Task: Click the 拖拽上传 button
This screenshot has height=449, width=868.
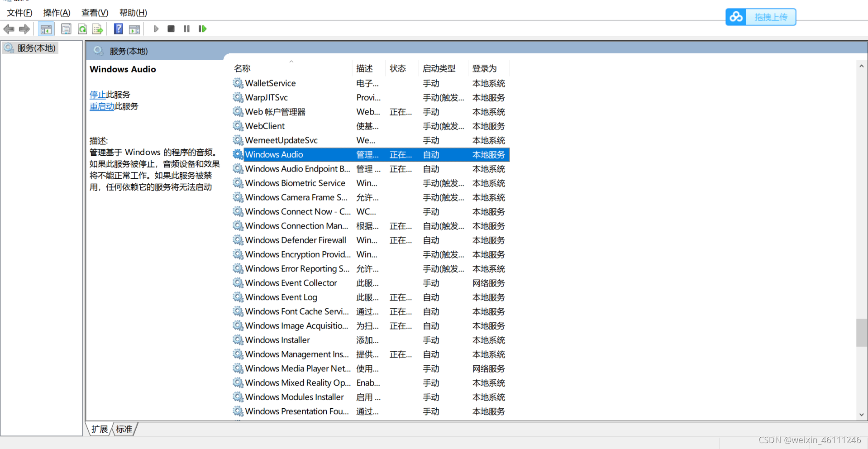Action: pyautogui.click(x=771, y=17)
